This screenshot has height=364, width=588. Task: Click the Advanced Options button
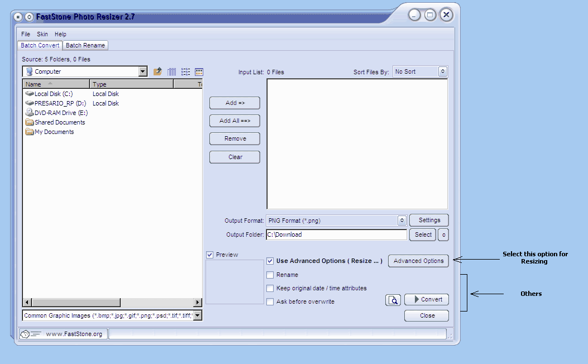(418, 261)
